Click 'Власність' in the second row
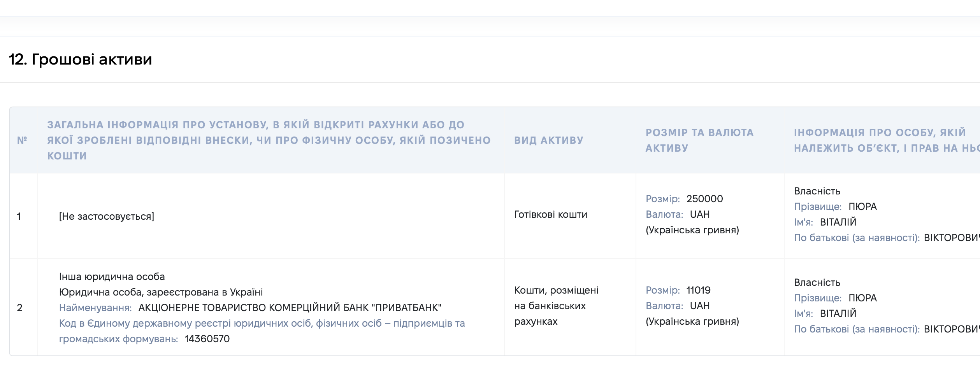The width and height of the screenshot is (980, 378). (x=817, y=282)
